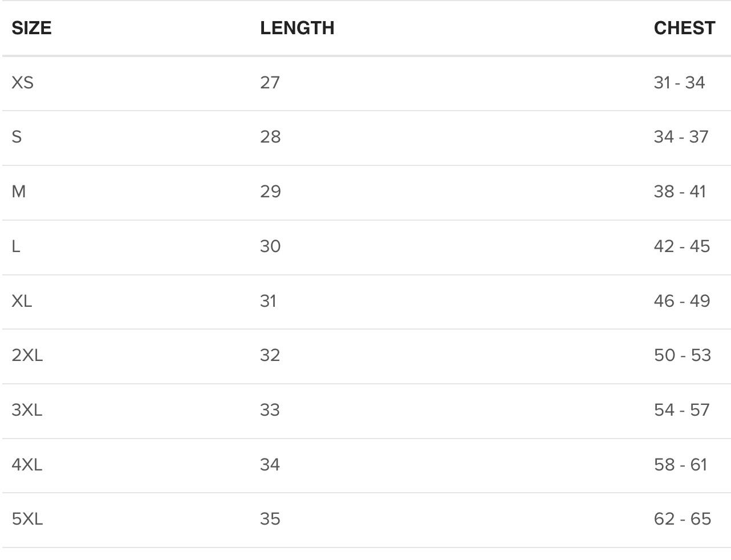Click chest range 46 - 49
This screenshot has height=560, width=731.
click(x=682, y=301)
